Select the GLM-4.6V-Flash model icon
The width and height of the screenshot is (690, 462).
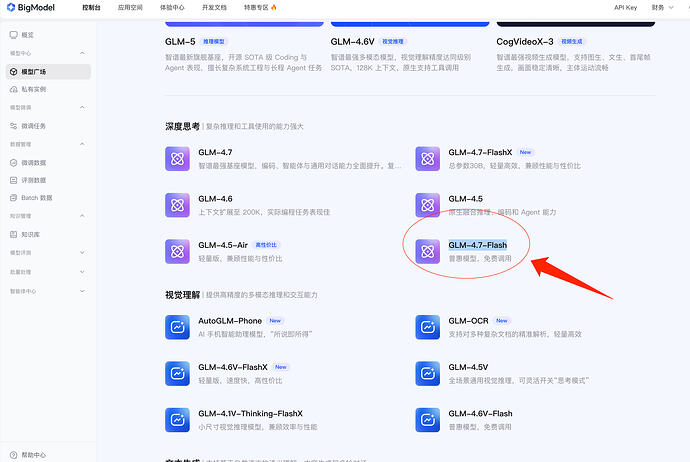click(428, 420)
